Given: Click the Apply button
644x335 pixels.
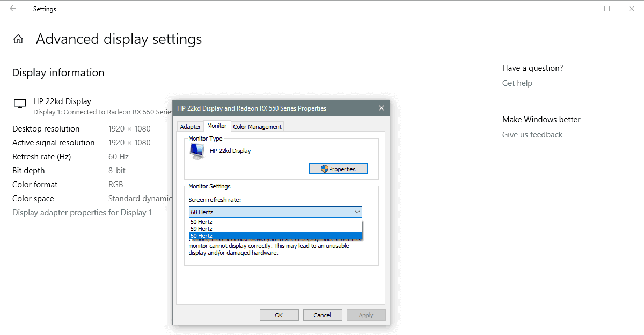Looking at the screenshot, I should tap(366, 315).
